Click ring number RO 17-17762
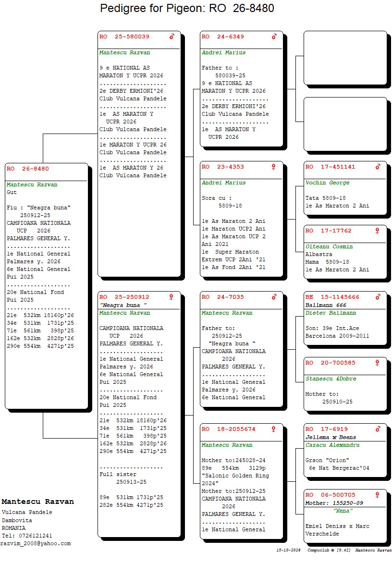Image resolution: width=392 pixels, height=563 pixels. click(329, 231)
